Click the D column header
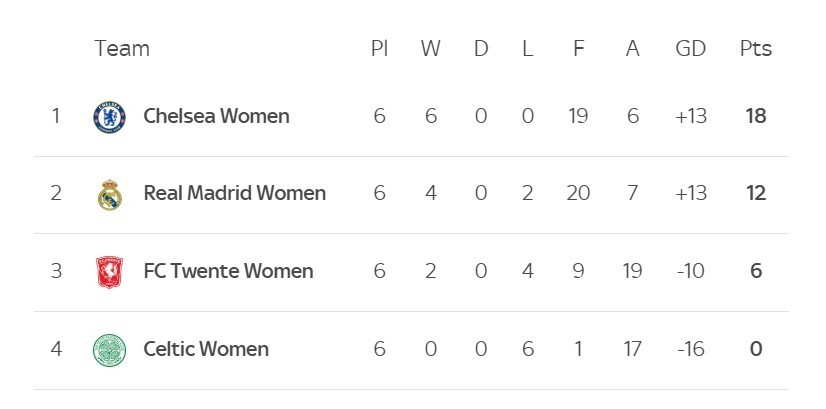 click(x=481, y=49)
